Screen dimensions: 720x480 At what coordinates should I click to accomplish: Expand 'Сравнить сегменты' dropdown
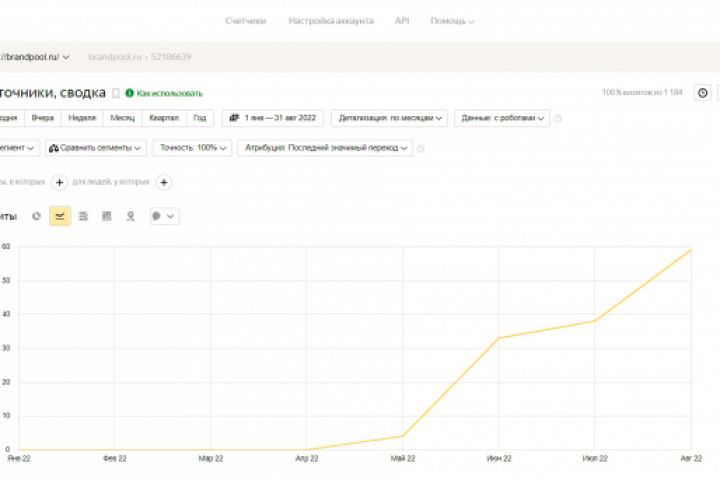click(95, 148)
